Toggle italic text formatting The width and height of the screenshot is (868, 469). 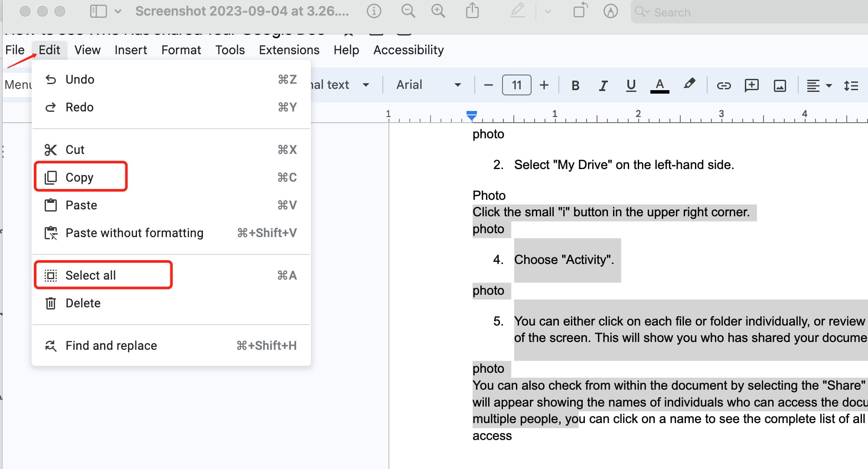point(603,85)
